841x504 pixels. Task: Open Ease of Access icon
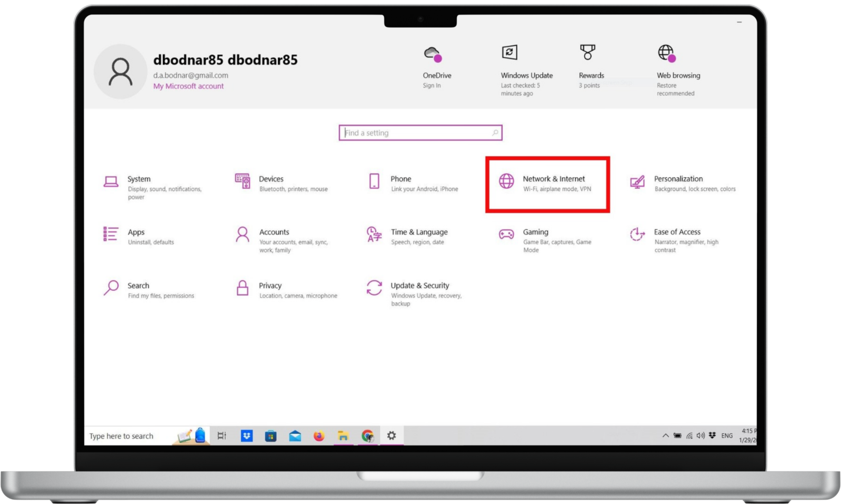point(637,234)
